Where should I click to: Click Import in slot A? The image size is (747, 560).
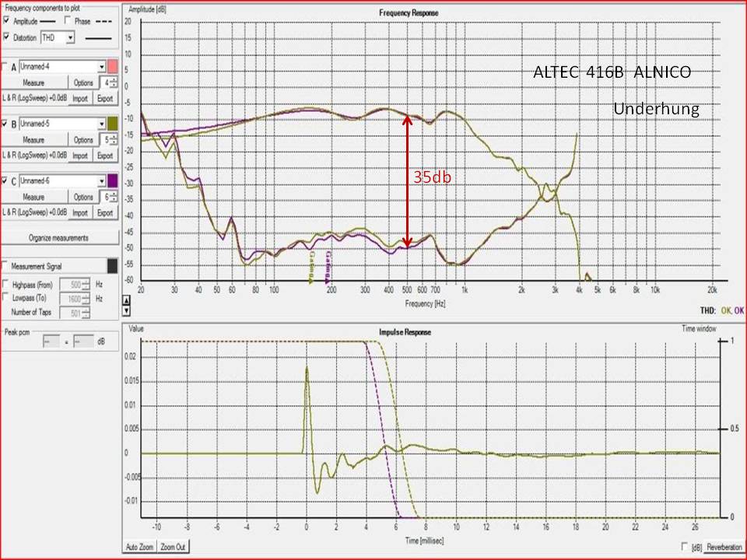[80, 99]
